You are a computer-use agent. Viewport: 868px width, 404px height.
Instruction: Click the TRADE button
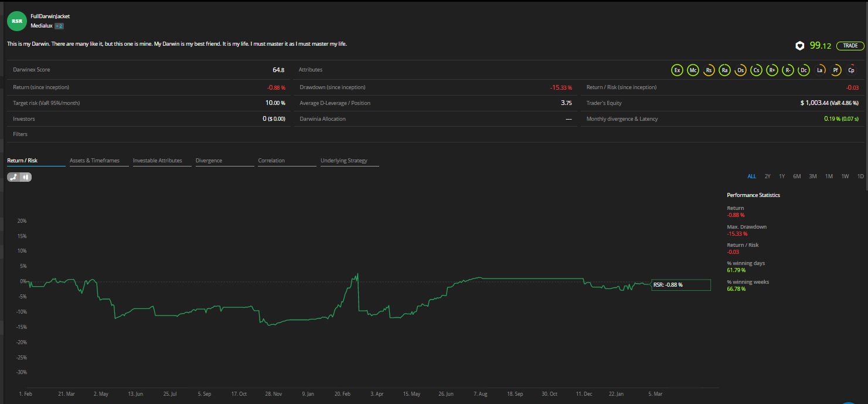tap(850, 46)
